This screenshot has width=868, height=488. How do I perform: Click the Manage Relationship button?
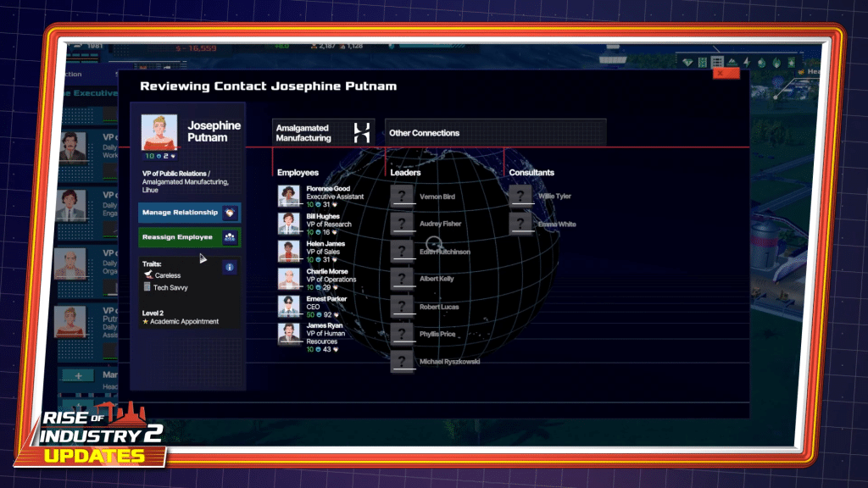[x=182, y=213]
